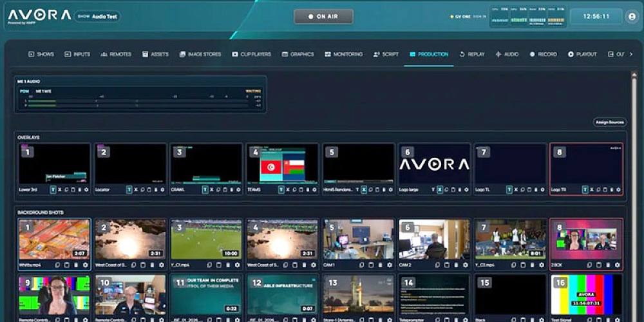Select the PRODUCTION tab
The width and height of the screenshot is (644, 322).
point(429,54)
